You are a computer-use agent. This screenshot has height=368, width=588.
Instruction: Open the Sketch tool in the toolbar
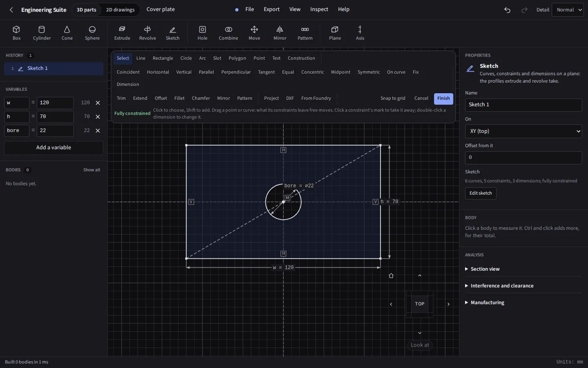point(172,33)
